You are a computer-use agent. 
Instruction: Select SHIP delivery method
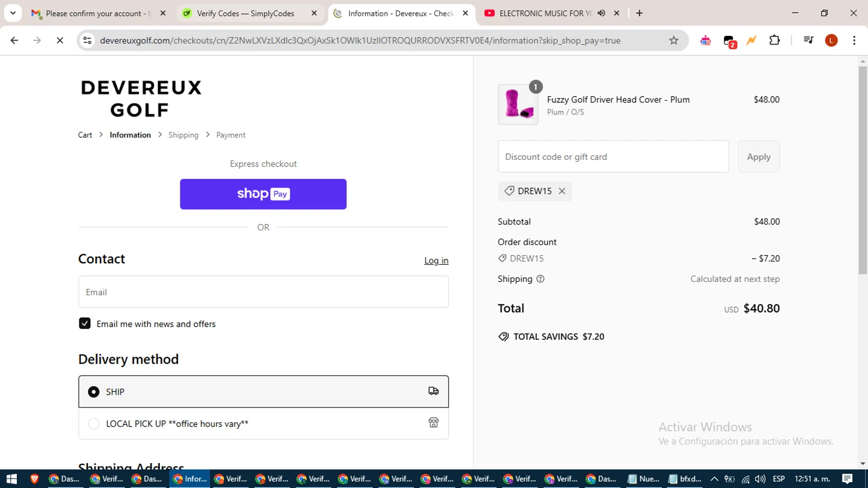[x=263, y=392]
